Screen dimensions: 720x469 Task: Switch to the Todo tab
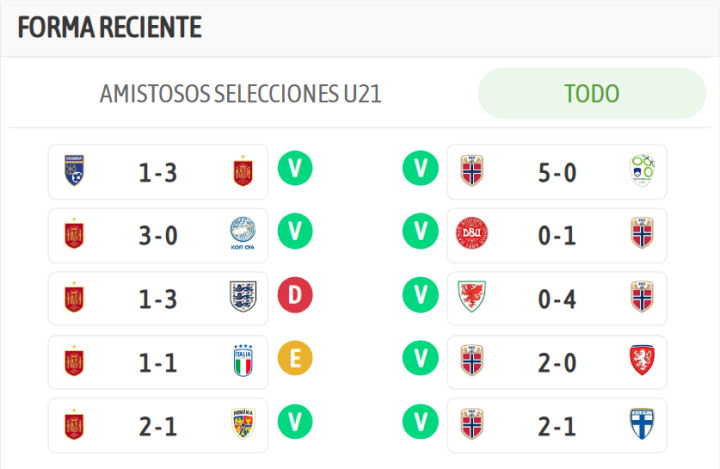click(x=592, y=94)
